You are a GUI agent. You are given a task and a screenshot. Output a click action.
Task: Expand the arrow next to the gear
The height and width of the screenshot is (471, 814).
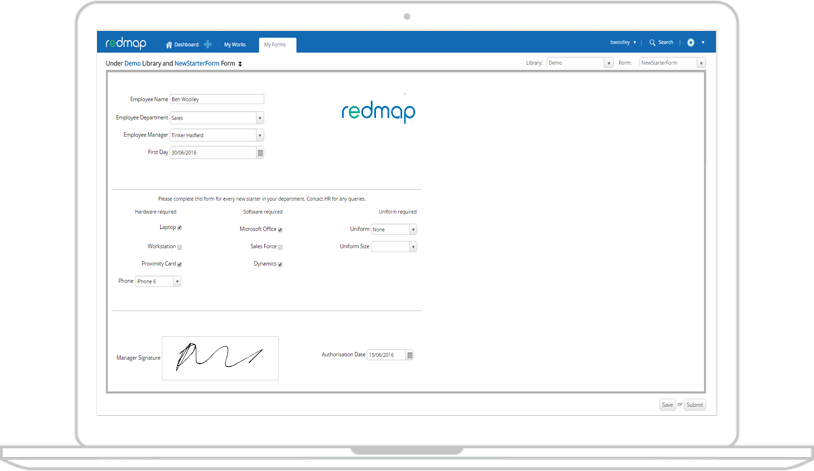click(x=703, y=43)
